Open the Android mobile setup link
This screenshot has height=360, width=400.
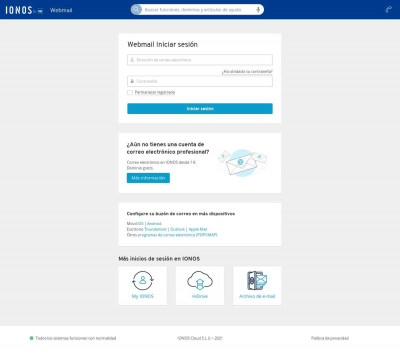pyautogui.click(x=154, y=224)
